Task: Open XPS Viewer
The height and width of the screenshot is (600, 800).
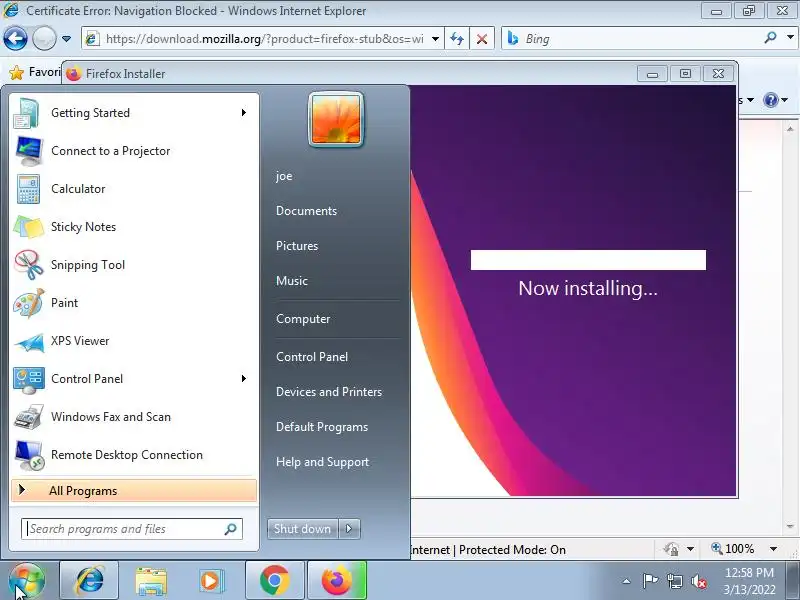Action: click(134, 341)
